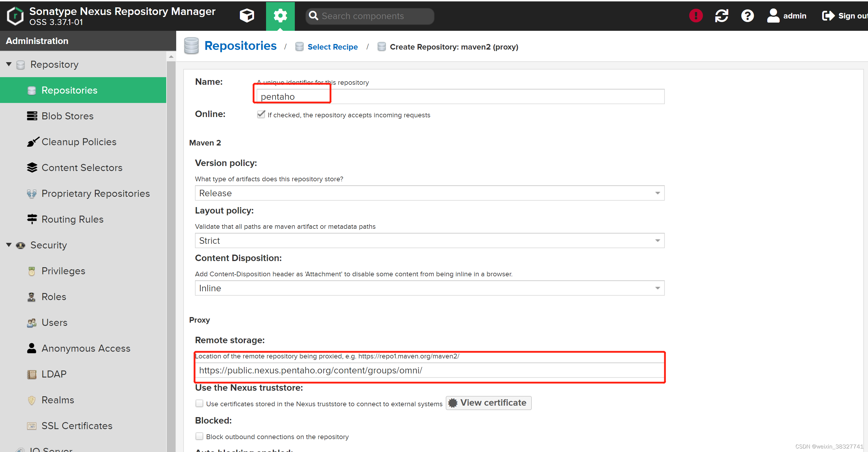Screen dimensions: 868x452
Task: Click the Realms shield icon
Action: pyautogui.click(x=32, y=400)
